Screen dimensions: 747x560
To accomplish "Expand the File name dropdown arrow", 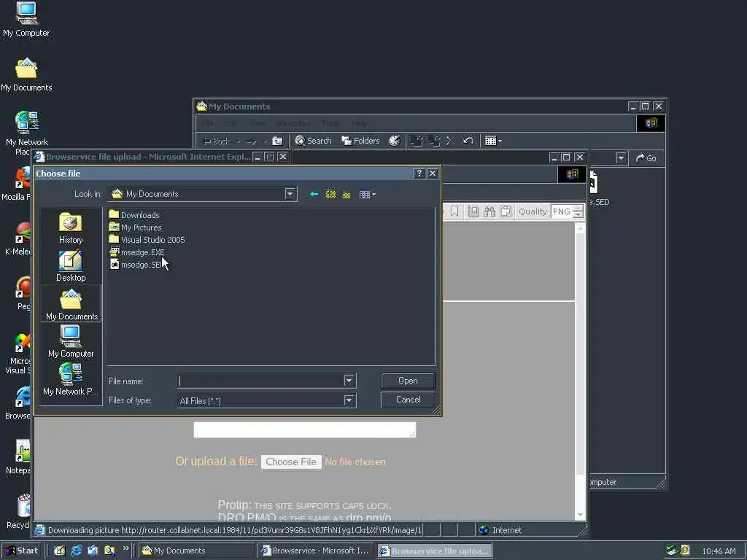I will point(349,381).
